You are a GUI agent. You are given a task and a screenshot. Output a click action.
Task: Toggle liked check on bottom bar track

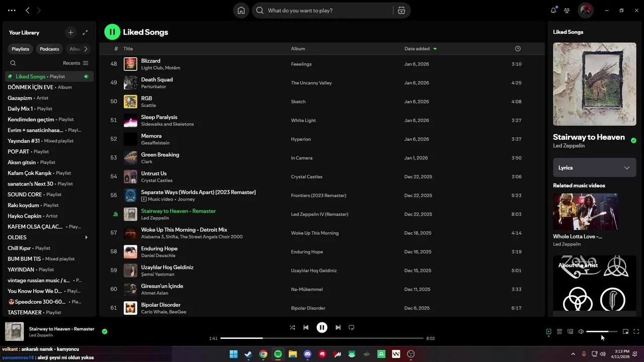(105, 331)
